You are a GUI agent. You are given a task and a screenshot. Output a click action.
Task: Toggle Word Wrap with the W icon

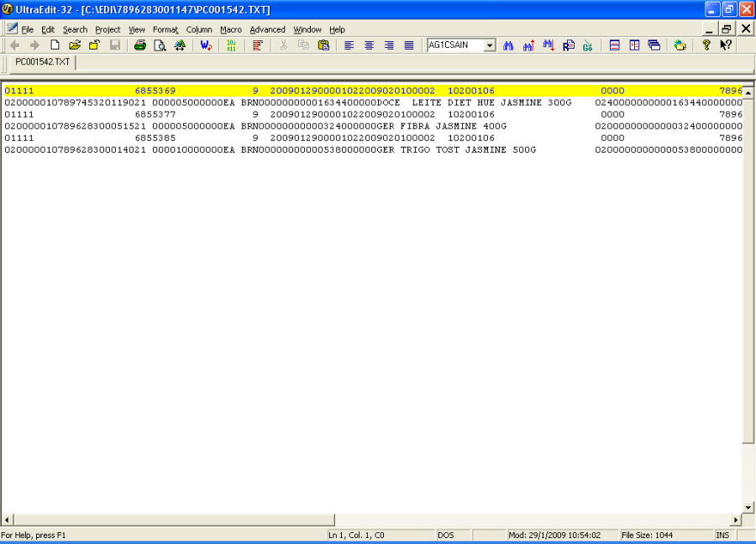coord(206,45)
